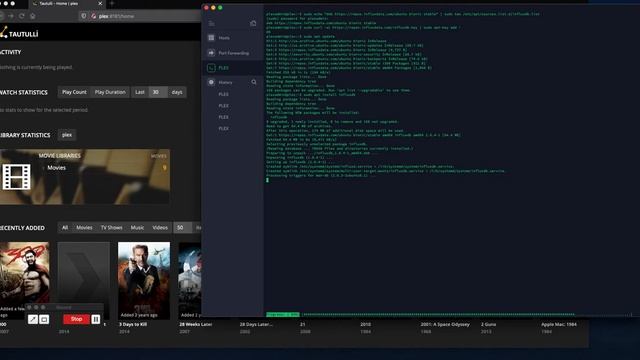Click the 2001: A Space Odyssey title
The image size is (640, 360).
pos(445,324)
